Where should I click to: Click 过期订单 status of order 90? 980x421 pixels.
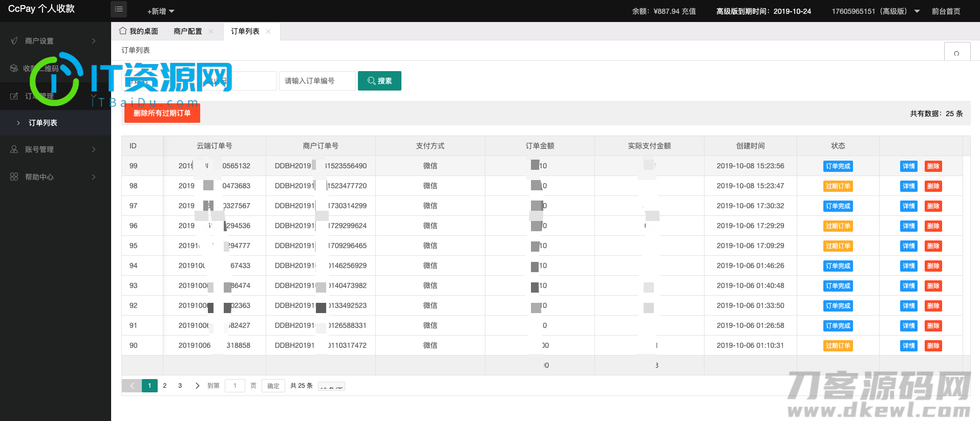point(838,346)
